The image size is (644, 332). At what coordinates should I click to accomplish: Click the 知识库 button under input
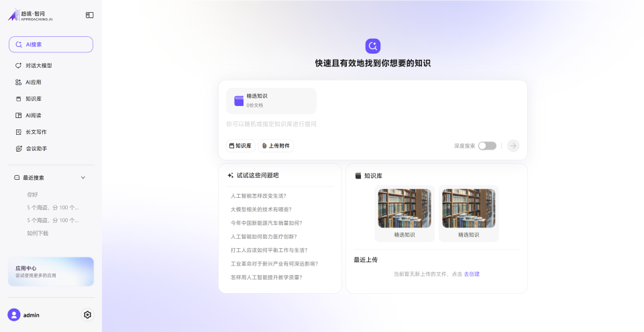click(241, 146)
